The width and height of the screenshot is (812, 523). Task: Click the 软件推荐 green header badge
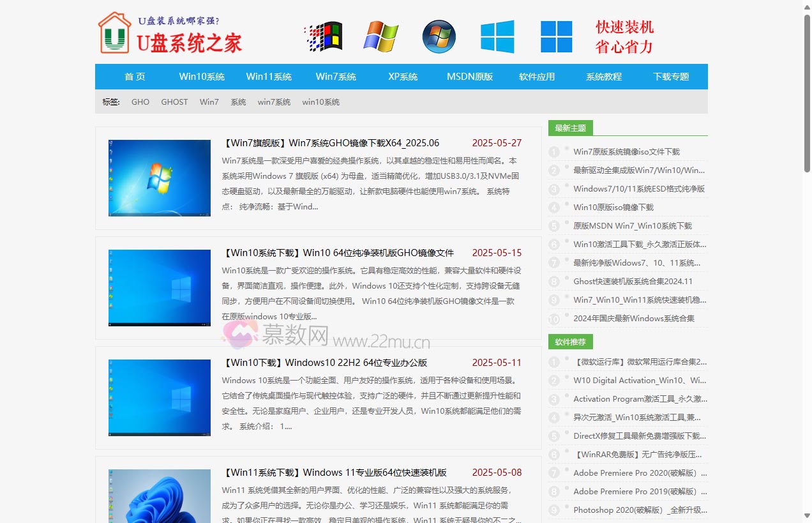[x=570, y=342]
